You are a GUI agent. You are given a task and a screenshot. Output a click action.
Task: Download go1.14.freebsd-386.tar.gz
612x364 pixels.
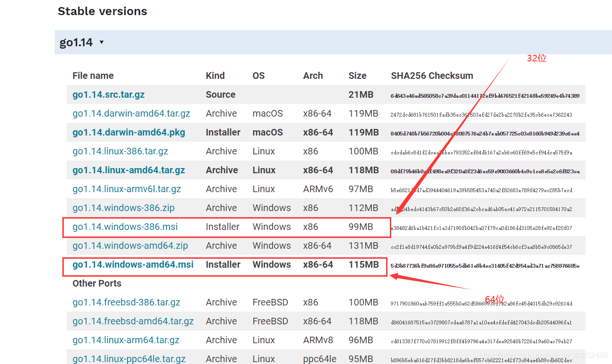(x=127, y=302)
